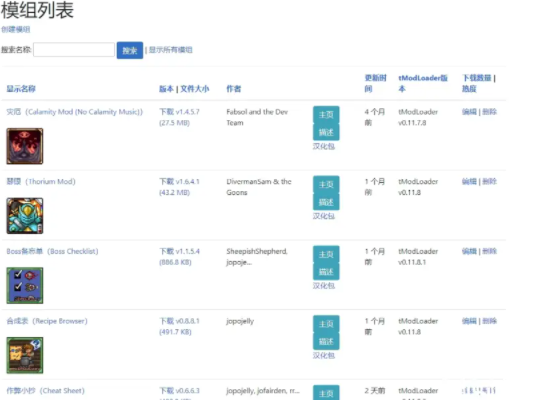The width and height of the screenshot is (539, 402).
Task: Open the Recipe Browser icon thumbnail
Action: tap(25, 356)
